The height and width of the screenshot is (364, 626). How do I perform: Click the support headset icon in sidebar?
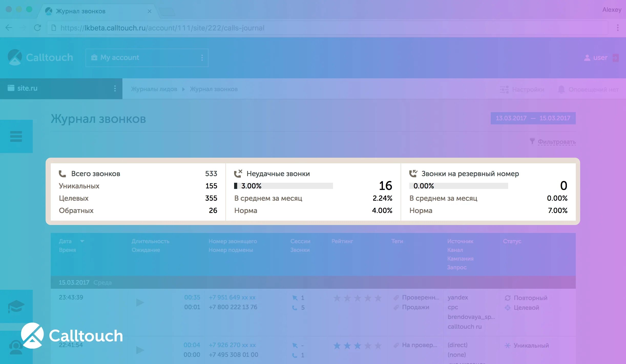[15, 348]
